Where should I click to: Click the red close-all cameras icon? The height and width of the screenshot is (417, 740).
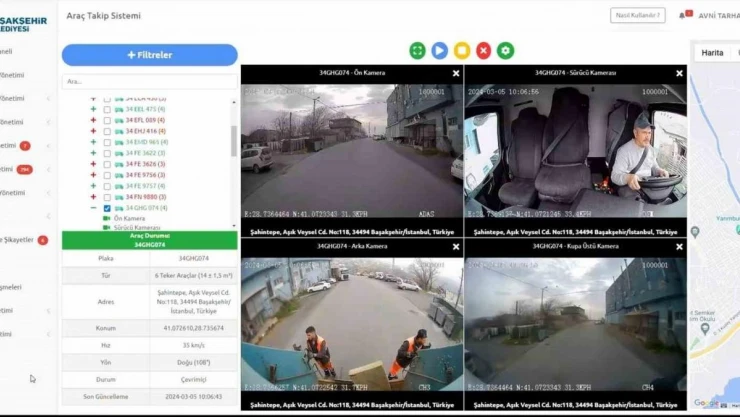click(484, 50)
